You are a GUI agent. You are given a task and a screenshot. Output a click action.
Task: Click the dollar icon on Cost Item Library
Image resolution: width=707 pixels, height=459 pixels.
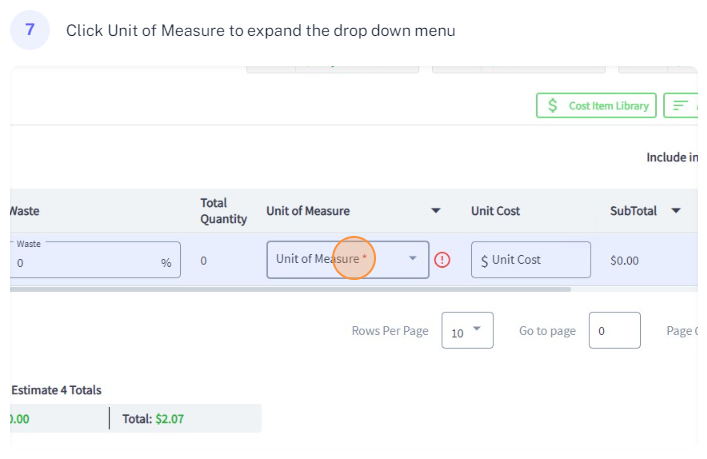click(x=552, y=106)
